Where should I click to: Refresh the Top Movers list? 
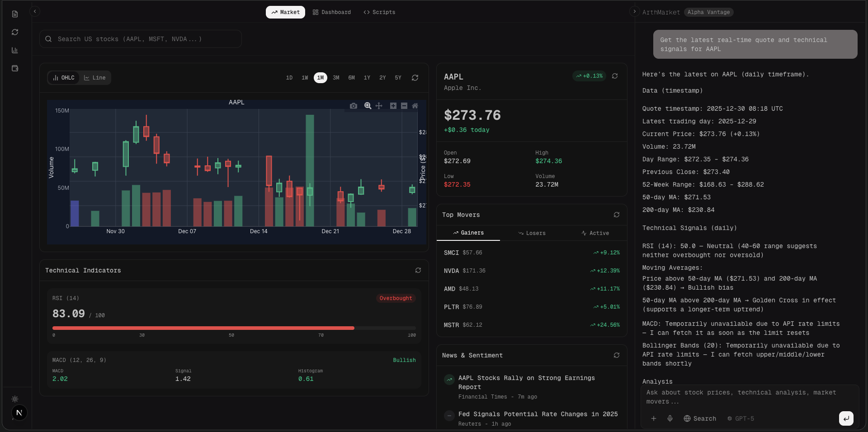(x=617, y=215)
